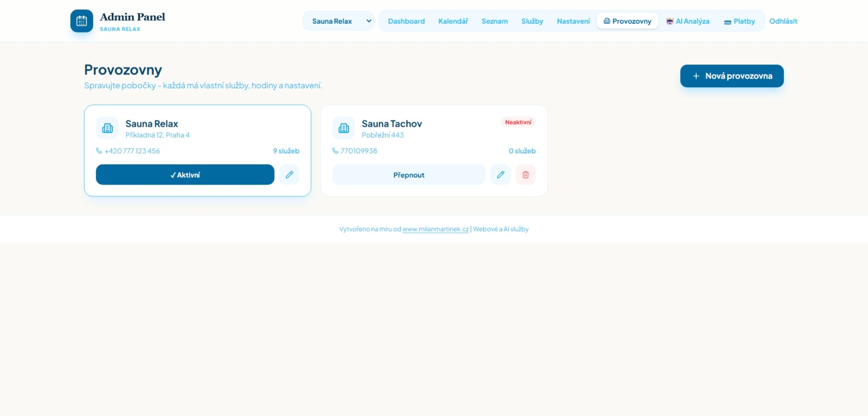
Task: Toggle the Aktivní button on Sauna Relax
Action: 185,174
